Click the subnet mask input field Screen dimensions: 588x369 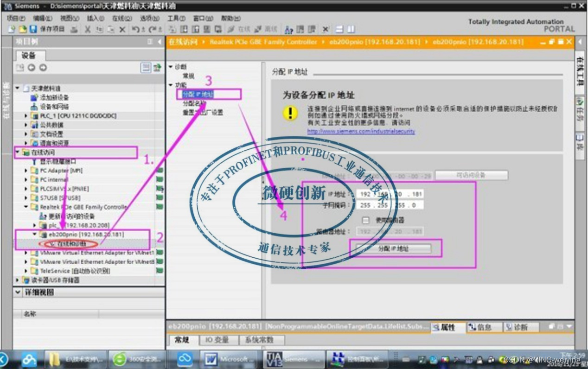391,205
